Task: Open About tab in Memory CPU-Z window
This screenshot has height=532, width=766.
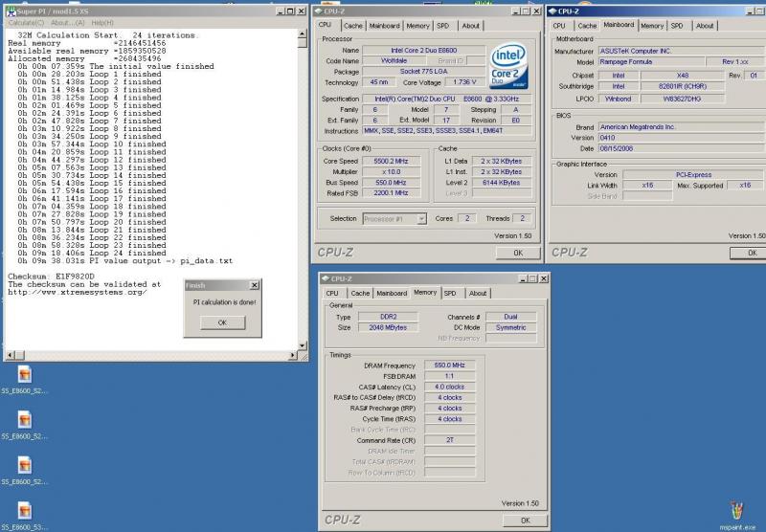Action: [478, 294]
